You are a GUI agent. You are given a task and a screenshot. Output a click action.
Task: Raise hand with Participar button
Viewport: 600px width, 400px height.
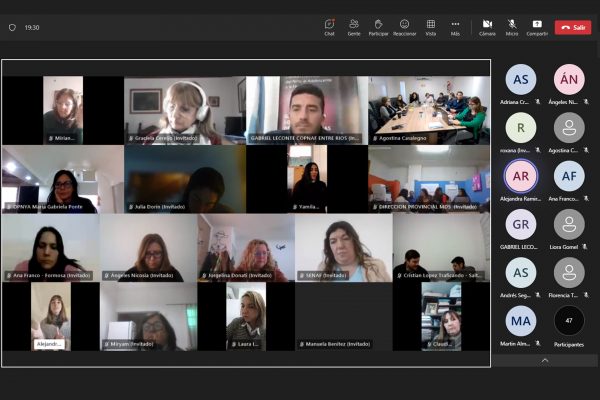coord(379,26)
